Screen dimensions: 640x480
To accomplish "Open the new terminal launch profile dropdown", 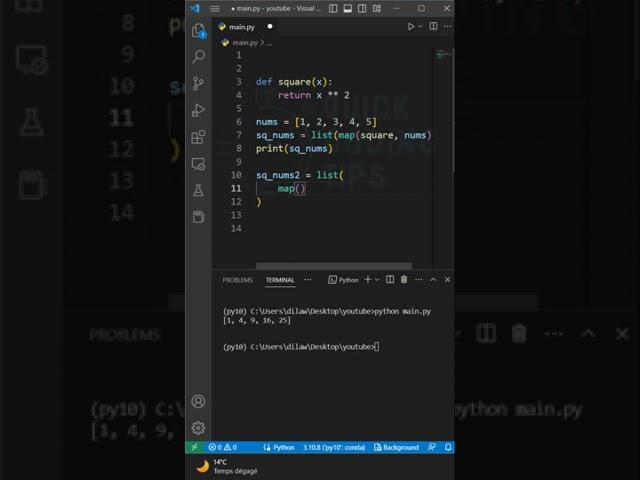I will (379, 280).
